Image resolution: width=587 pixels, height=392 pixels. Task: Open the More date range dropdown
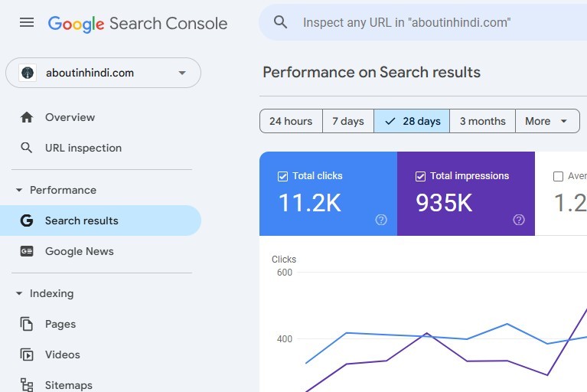(x=547, y=121)
